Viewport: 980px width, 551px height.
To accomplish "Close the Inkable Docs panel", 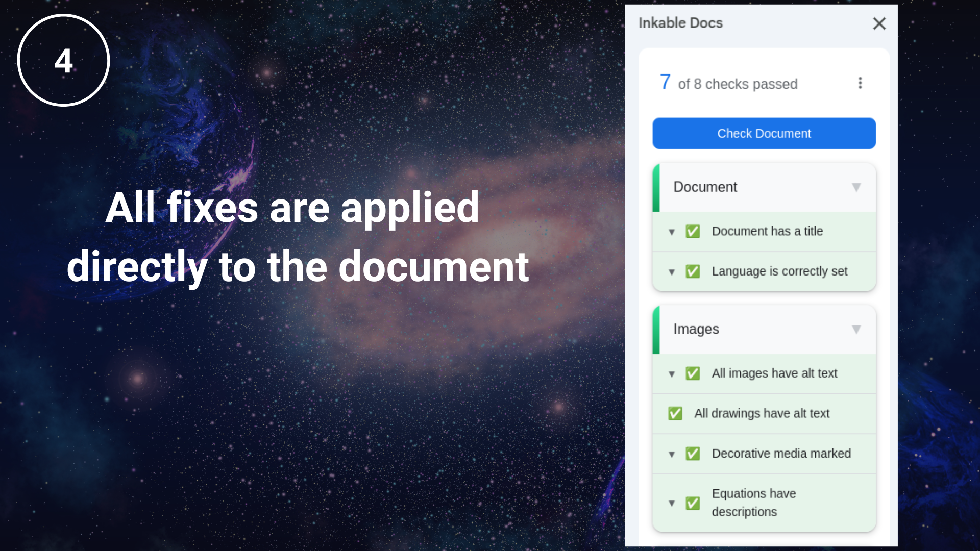I will tap(879, 23).
